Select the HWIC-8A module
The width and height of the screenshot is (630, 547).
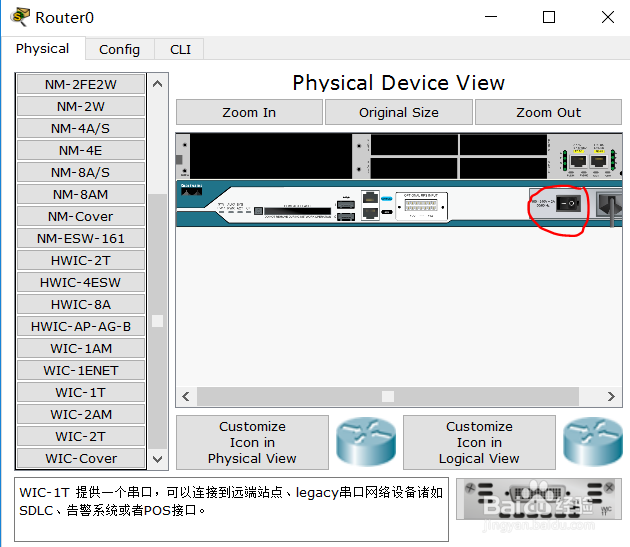(x=81, y=305)
